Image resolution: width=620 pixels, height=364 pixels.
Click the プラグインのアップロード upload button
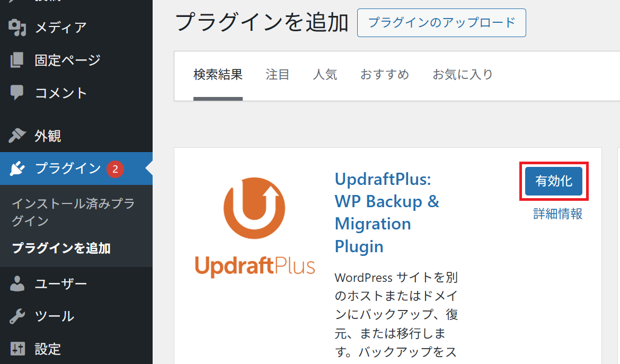pos(441,23)
